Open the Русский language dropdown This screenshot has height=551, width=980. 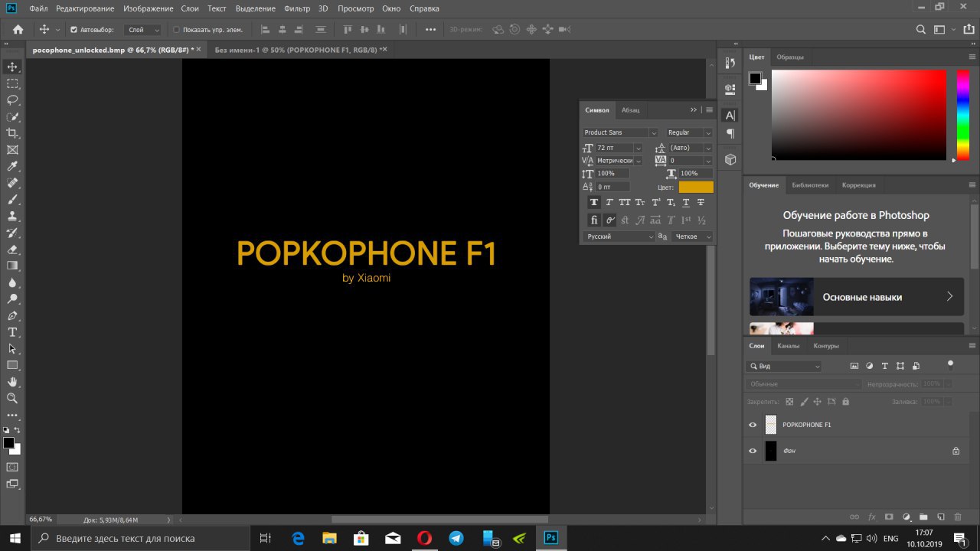tap(619, 237)
